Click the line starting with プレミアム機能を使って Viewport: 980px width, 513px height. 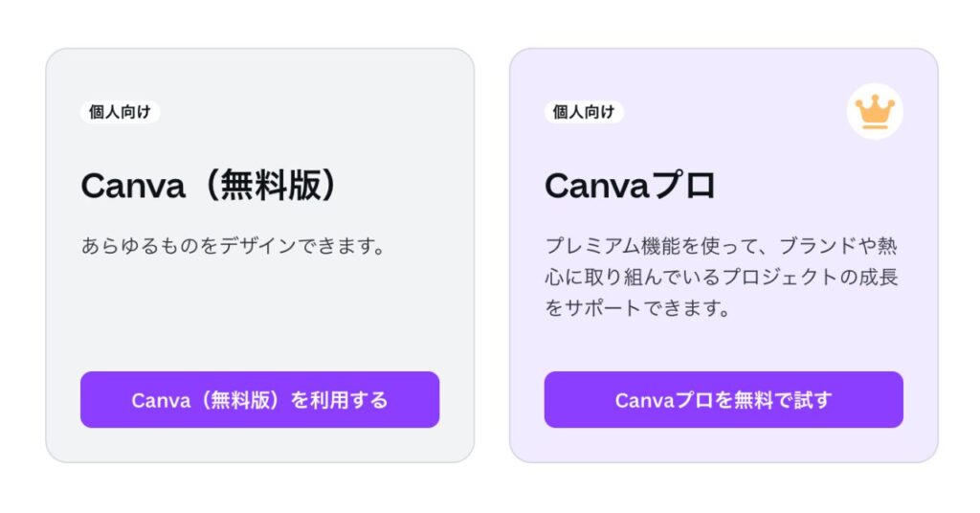[722, 246]
